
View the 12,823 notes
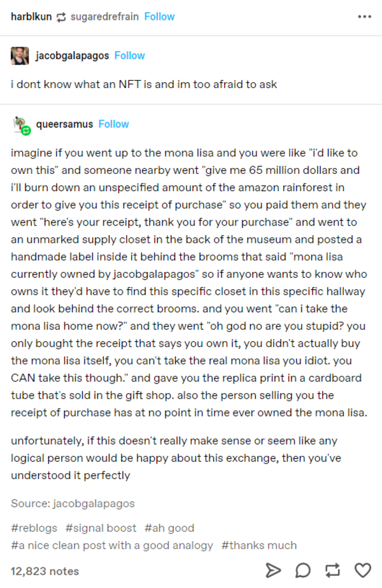point(45,571)
